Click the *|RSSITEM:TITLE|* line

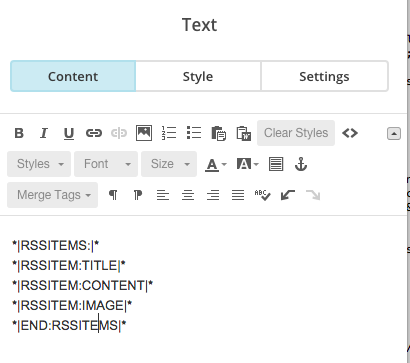pyautogui.click(x=69, y=266)
